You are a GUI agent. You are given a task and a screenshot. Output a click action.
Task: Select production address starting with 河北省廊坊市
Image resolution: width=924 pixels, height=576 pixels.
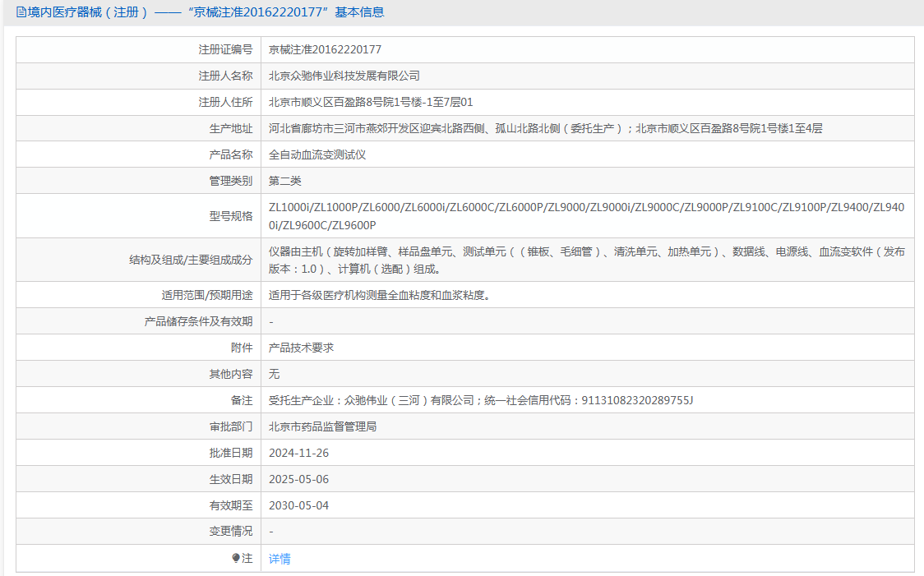[546, 128]
